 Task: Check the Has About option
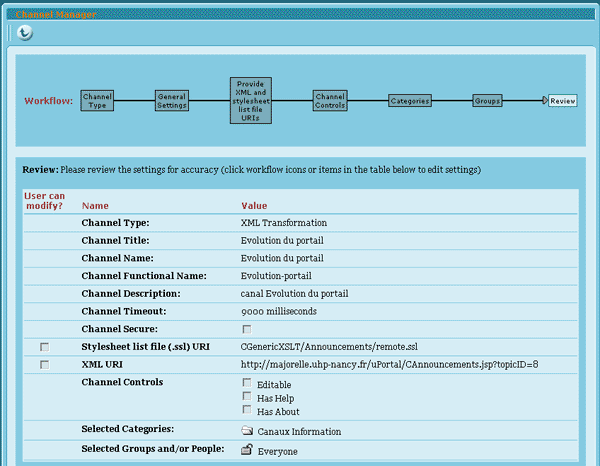(246, 411)
